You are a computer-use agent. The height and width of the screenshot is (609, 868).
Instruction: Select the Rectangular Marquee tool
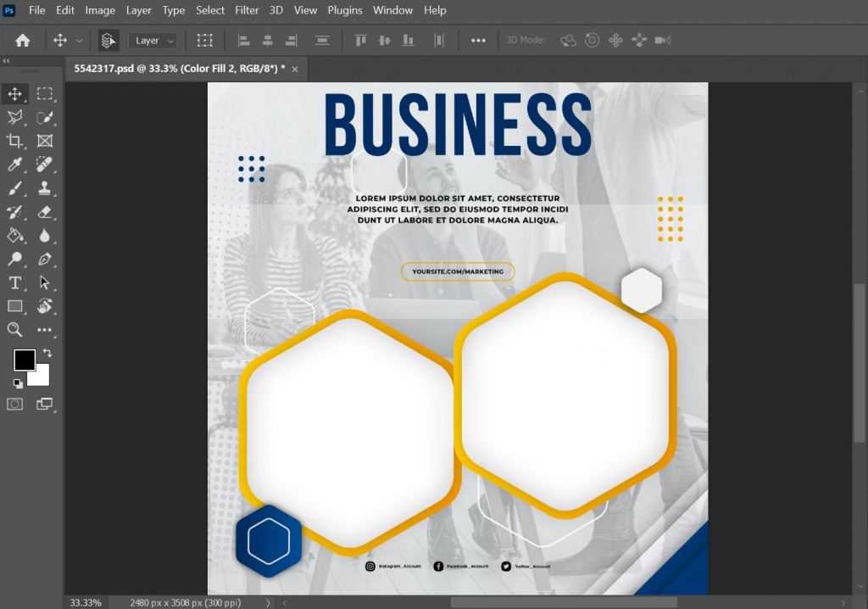pyautogui.click(x=46, y=93)
